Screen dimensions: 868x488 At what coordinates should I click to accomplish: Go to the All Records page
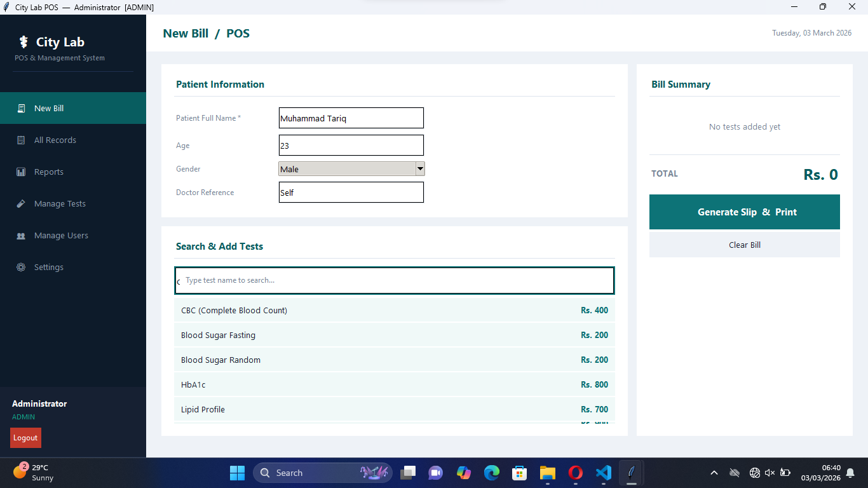(x=55, y=140)
